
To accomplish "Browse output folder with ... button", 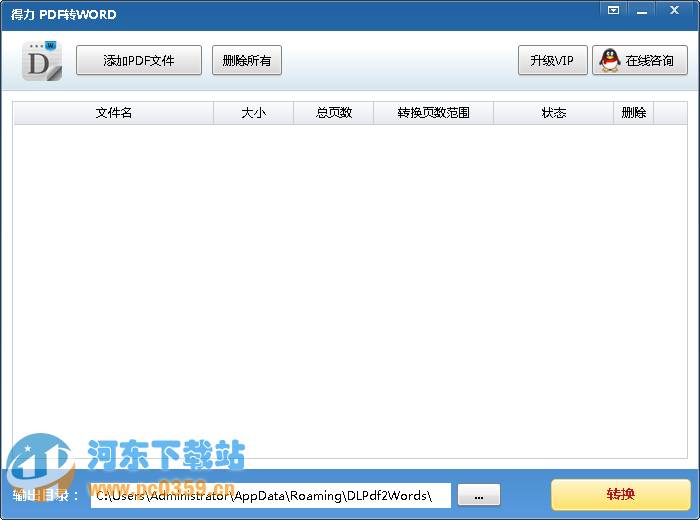I will coord(479,495).
